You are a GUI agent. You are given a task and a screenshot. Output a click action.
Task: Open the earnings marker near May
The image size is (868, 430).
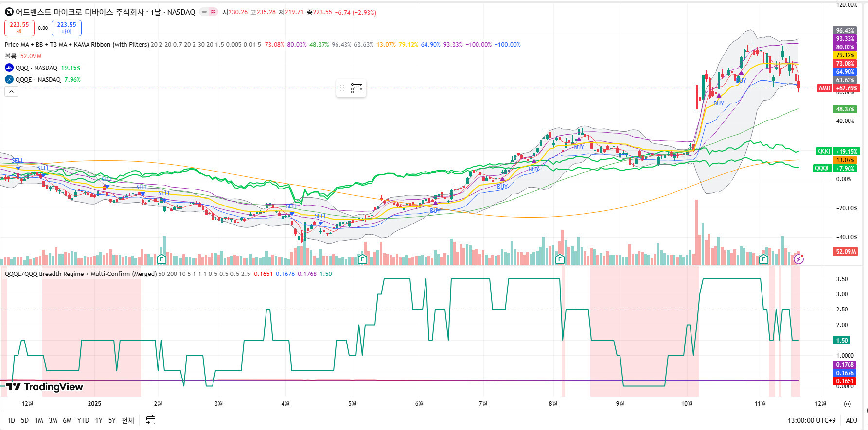coord(362,259)
